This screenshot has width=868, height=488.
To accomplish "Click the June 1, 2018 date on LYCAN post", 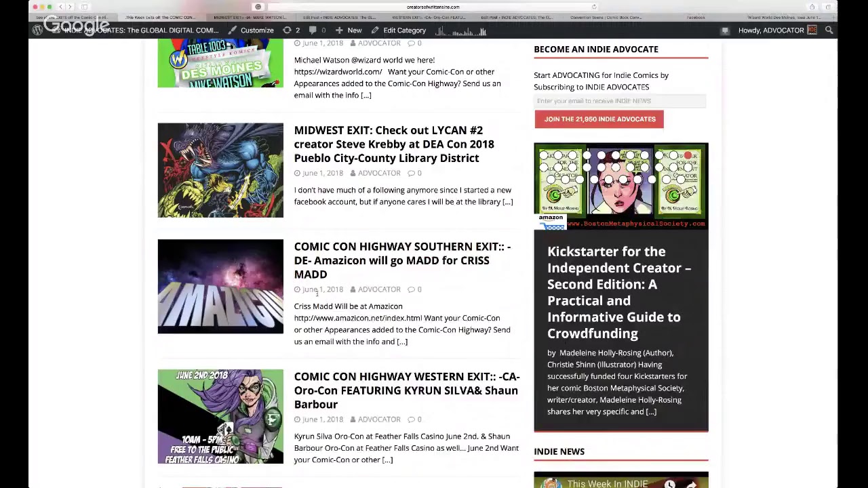I will pyautogui.click(x=323, y=174).
